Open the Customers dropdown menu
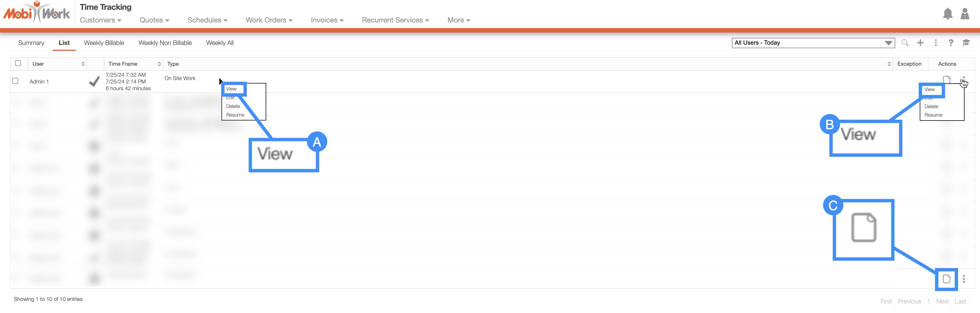The height and width of the screenshot is (313, 980). [100, 20]
